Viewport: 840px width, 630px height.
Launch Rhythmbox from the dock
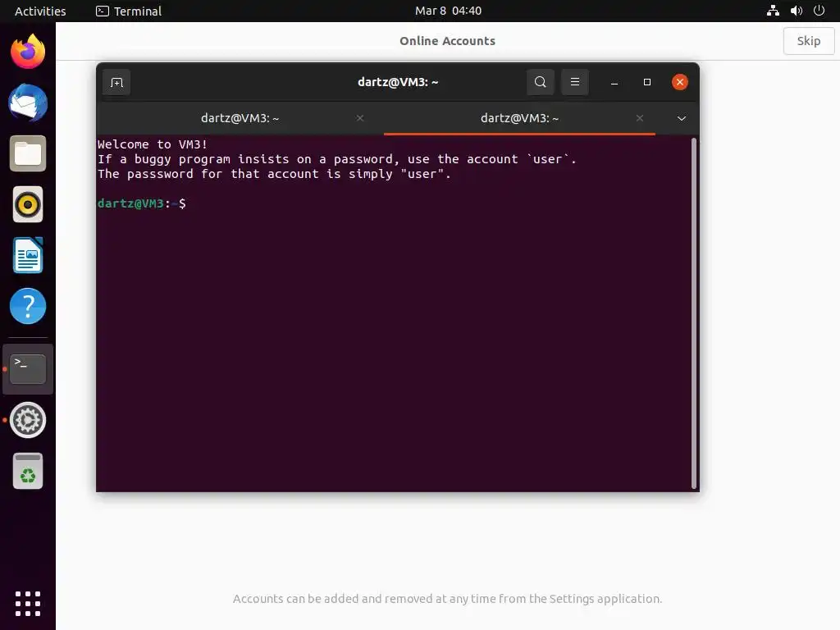(x=28, y=204)
